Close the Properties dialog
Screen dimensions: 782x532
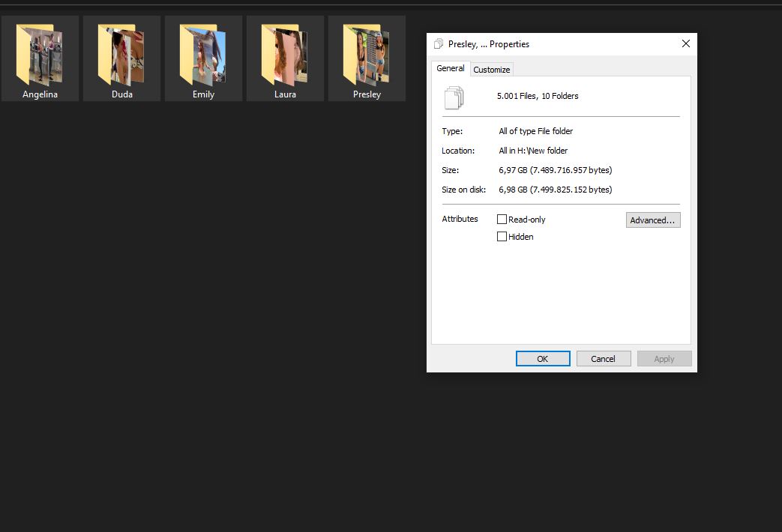686,44
